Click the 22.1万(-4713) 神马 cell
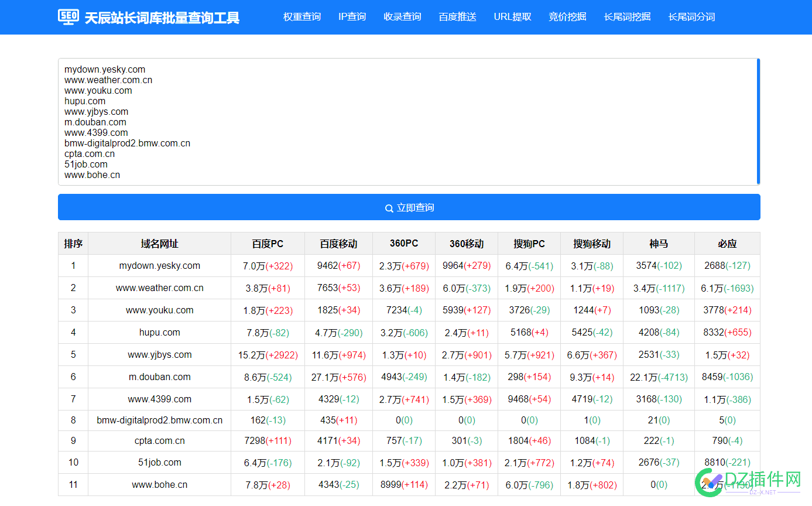The width and height of the screenshot is (812, 506). tap(659, 377)
